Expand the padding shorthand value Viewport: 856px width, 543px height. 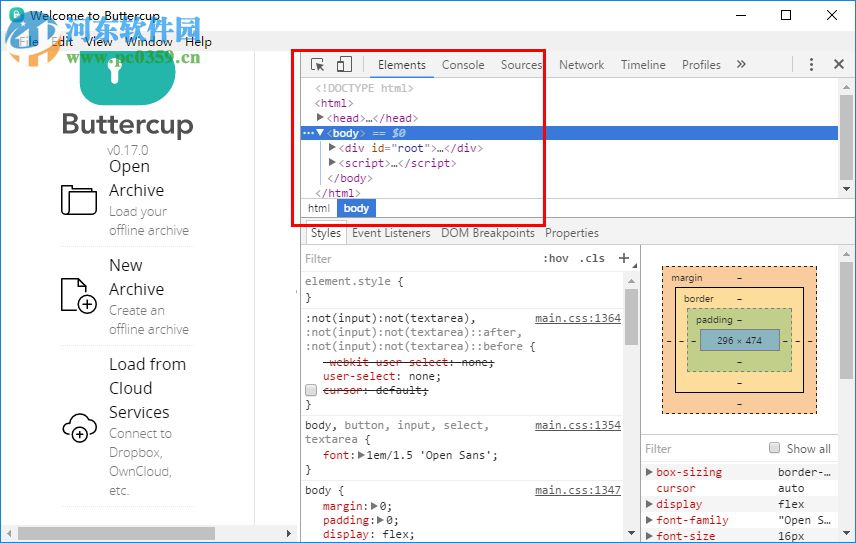point(381,520)
